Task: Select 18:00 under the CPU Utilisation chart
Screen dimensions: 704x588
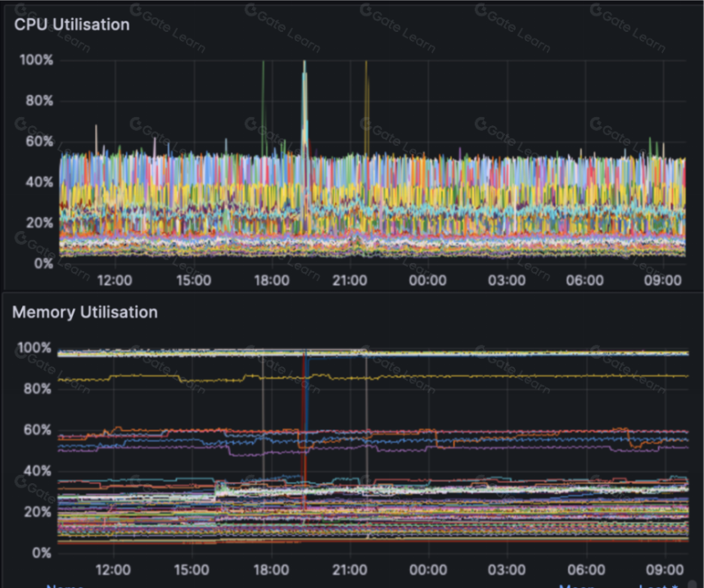Action: pyautogui.click(x=272, y=280)
